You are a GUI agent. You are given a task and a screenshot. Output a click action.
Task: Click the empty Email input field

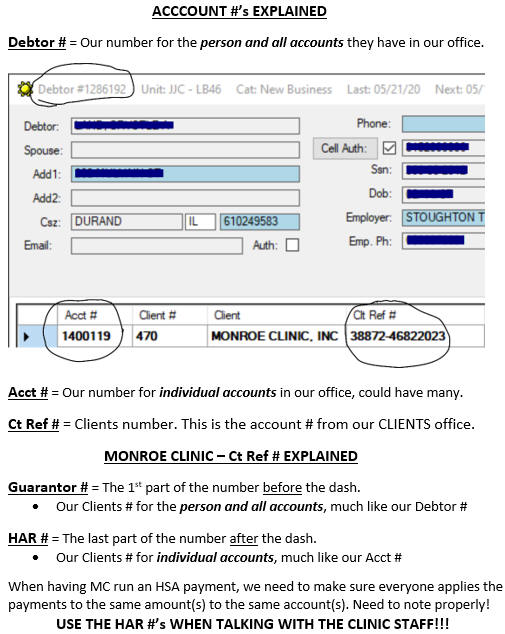157,245
